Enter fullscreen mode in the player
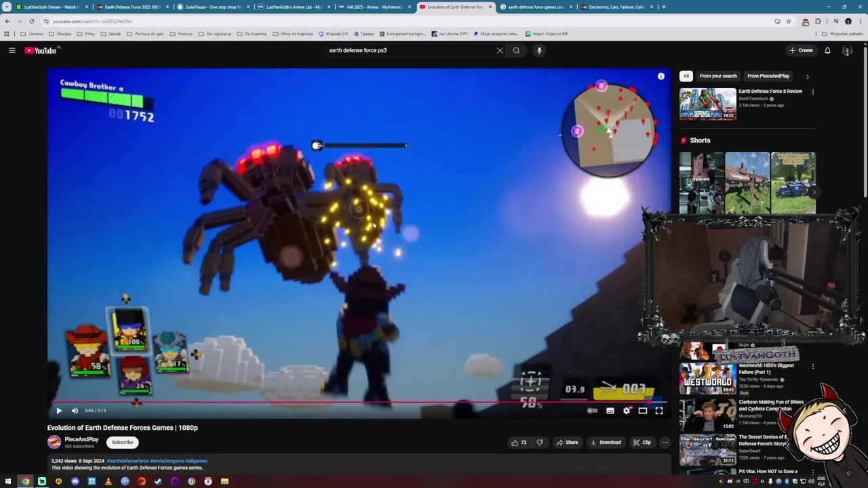The height and width of the screenshot is (488, 868). click(659, 411)
